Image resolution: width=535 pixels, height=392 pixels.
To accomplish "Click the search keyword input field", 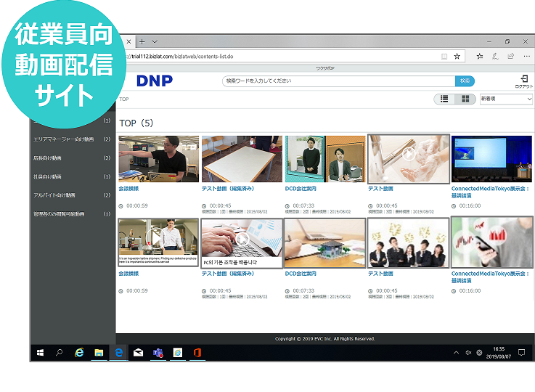I will (x=338, y=81).
